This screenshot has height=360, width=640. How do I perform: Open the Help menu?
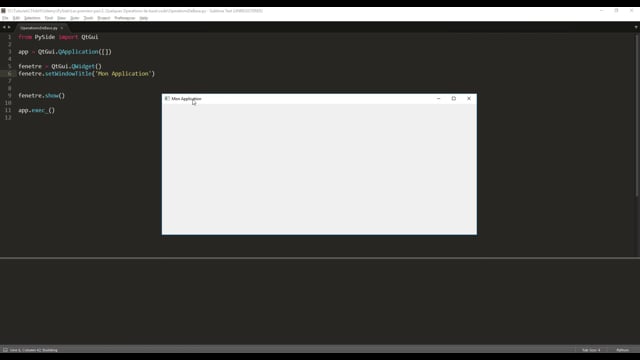click(x=144, y=18)
